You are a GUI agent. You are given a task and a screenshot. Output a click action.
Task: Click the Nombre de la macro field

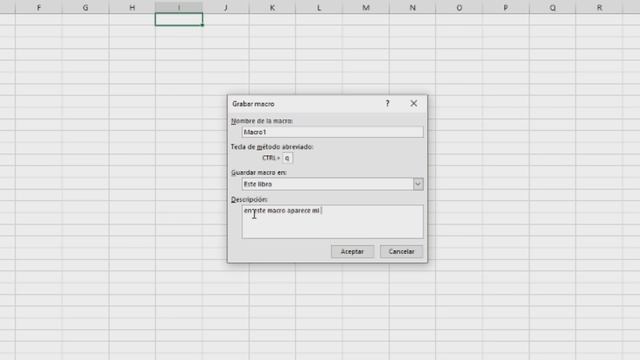point(332,132)
